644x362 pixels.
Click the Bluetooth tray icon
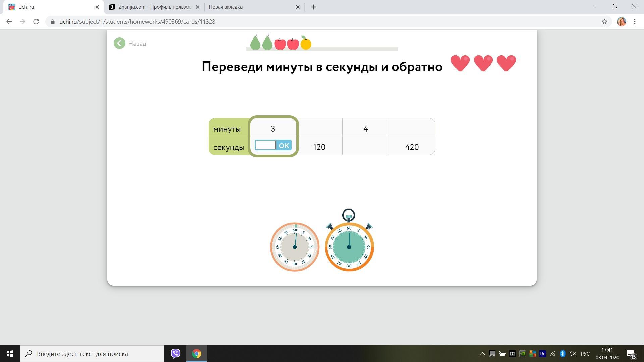coord(562,354)
